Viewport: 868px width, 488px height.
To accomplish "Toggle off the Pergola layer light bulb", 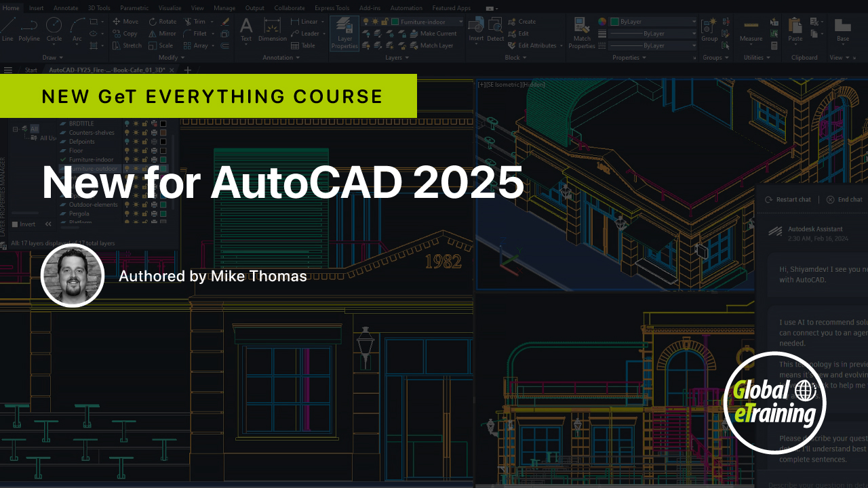I will (x=127, y=213).
